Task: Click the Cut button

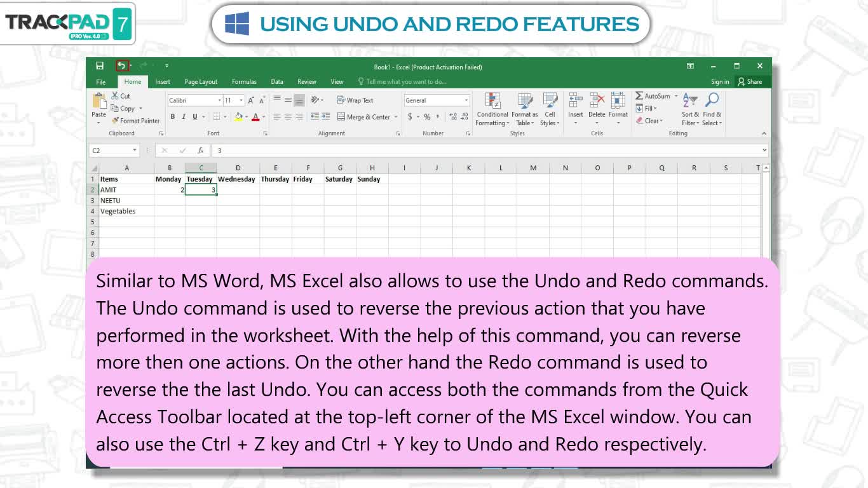Action: pos(121,96)
